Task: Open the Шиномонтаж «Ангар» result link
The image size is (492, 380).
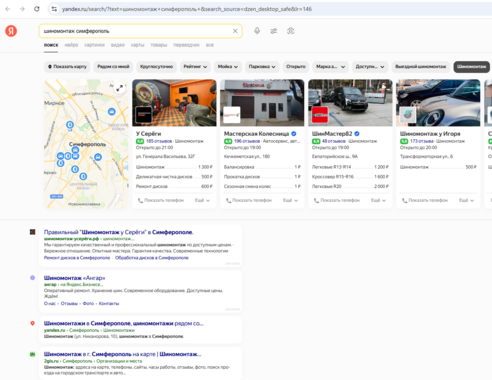Action: 75,278
